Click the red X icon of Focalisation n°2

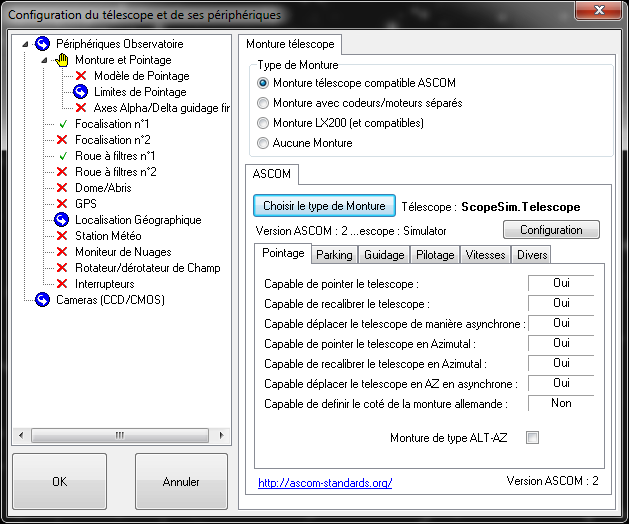[62, 140]
